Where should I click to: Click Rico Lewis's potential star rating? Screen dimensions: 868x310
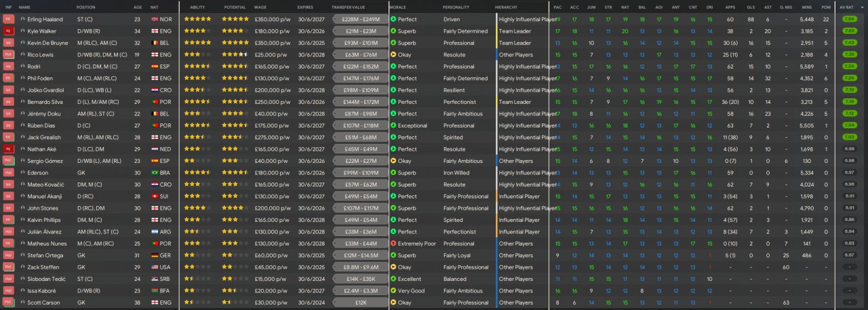pyautogui.click(x=235, y=54)
